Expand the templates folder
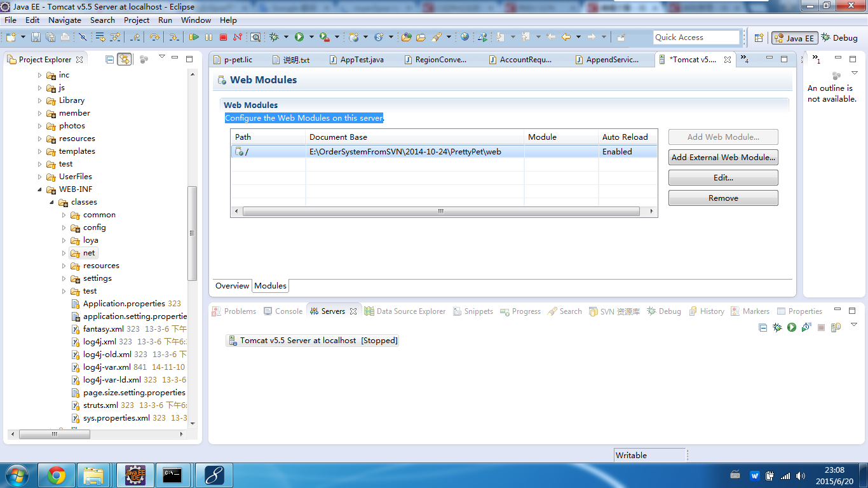Image resolution: width=868 pixels, height=488 pixels. (x=39, y=151)
